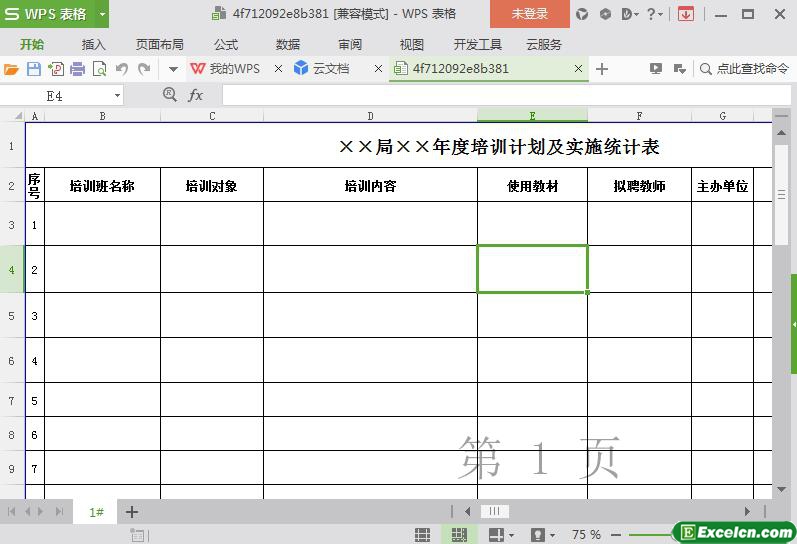Expand the Name Box dropdown for E4
Image resolution: width=797 pixels, height=544 pixels.
coord(117,95)
